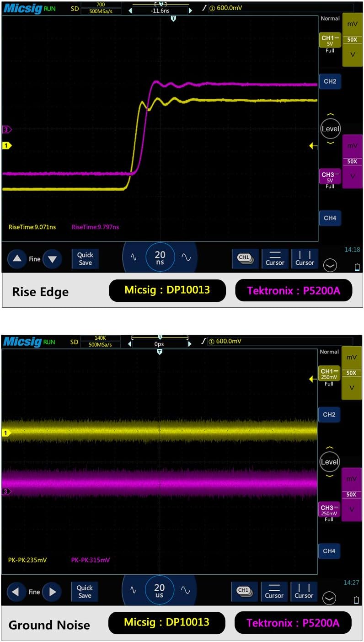Tap purple mV scale button, Ground Noise screen

click(x=352, y=479)
